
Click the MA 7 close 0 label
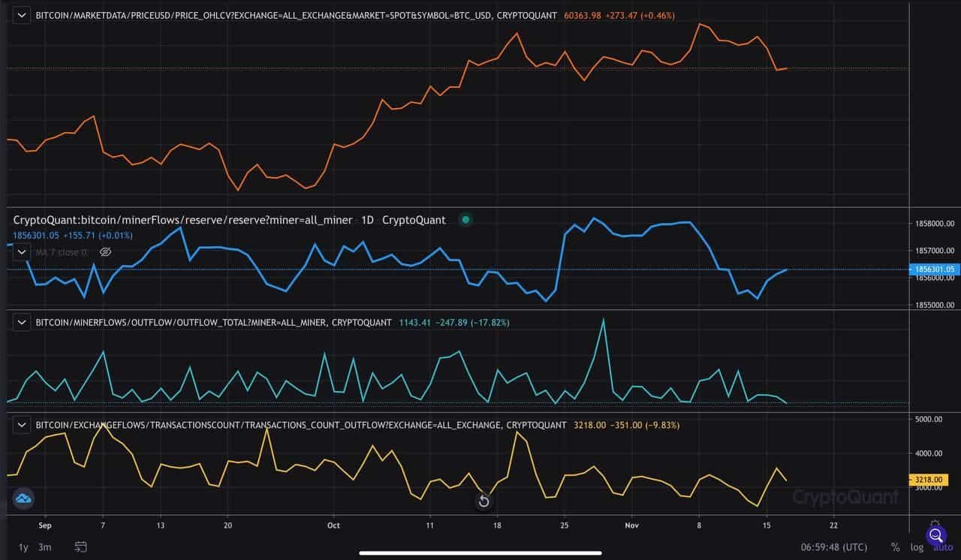pyautogui.click(x=62, y=252)
